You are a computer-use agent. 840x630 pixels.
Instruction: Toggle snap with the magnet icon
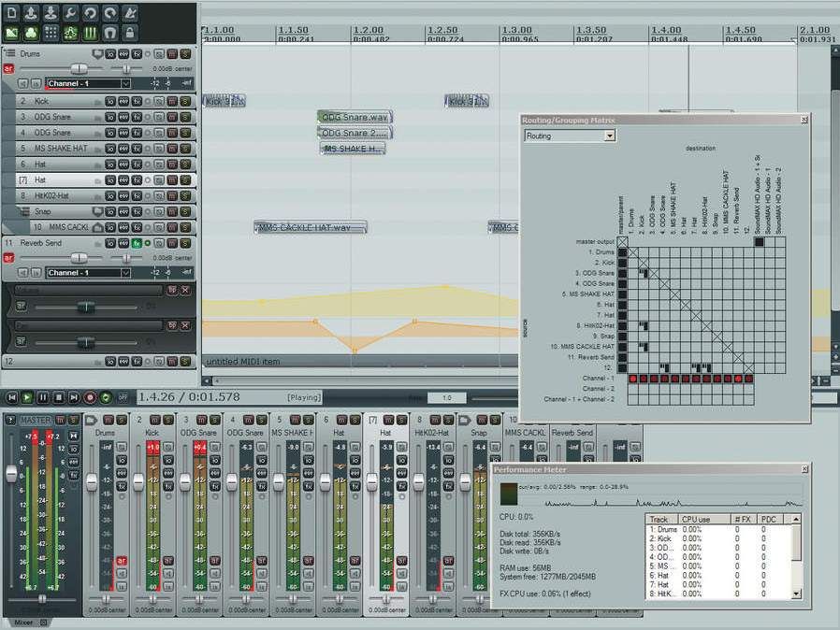click(x=109, y=33)
